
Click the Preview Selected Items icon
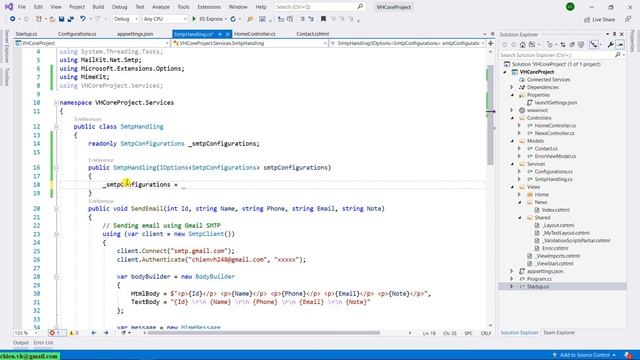pos(620,44)
